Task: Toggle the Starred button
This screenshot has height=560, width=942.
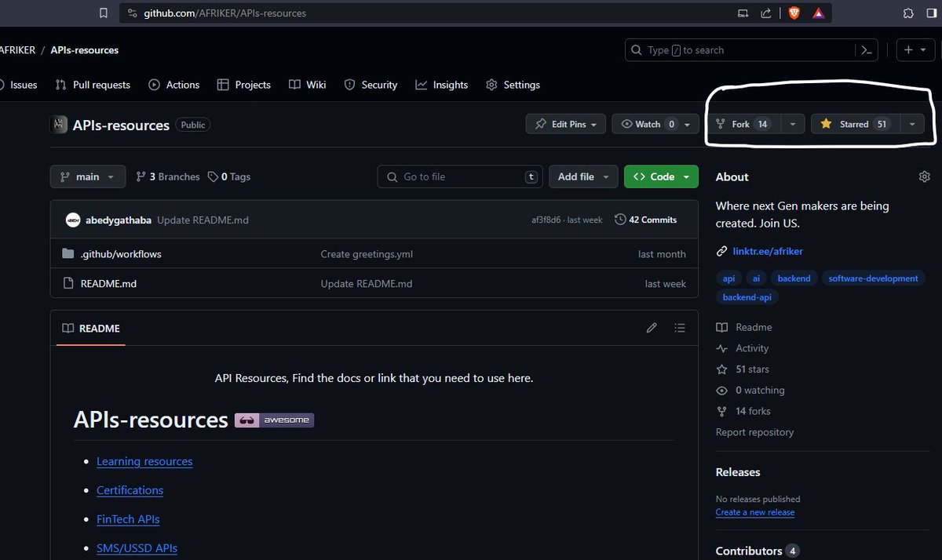Action: point(854,124)
